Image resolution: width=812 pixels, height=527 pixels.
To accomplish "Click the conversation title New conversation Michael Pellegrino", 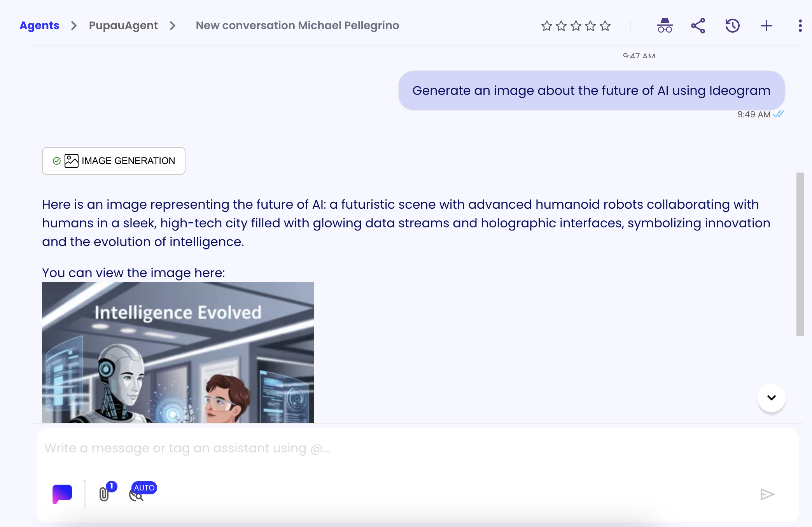I will [x=297, y=26].
